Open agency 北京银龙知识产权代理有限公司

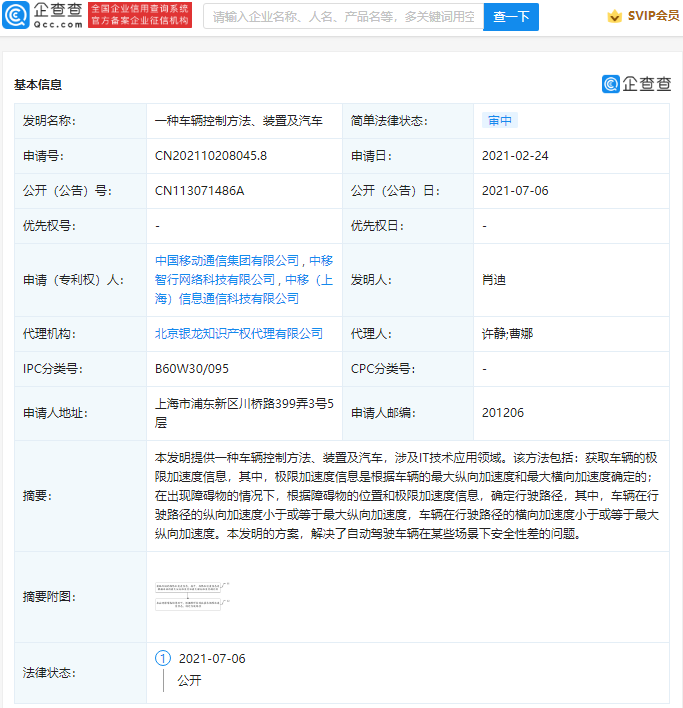click(x=239, y=333)
